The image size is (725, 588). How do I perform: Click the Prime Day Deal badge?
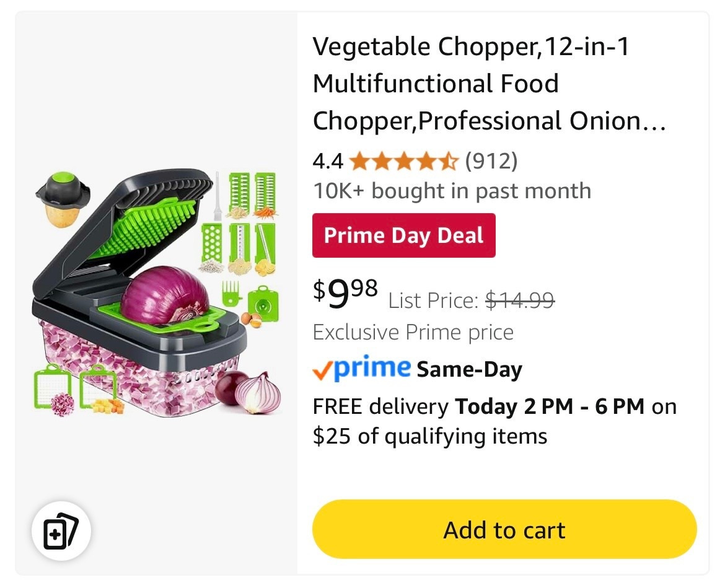[403, 235]
